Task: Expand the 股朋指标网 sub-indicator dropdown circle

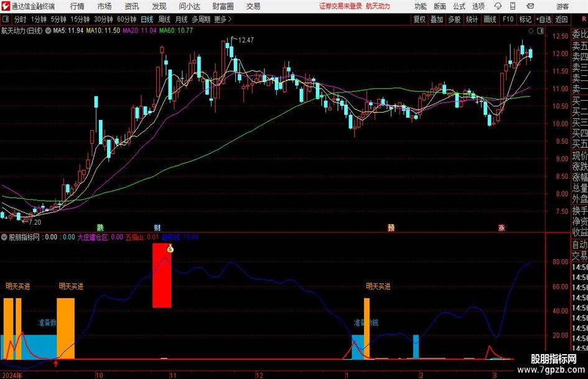Action: tap(4, 237)
